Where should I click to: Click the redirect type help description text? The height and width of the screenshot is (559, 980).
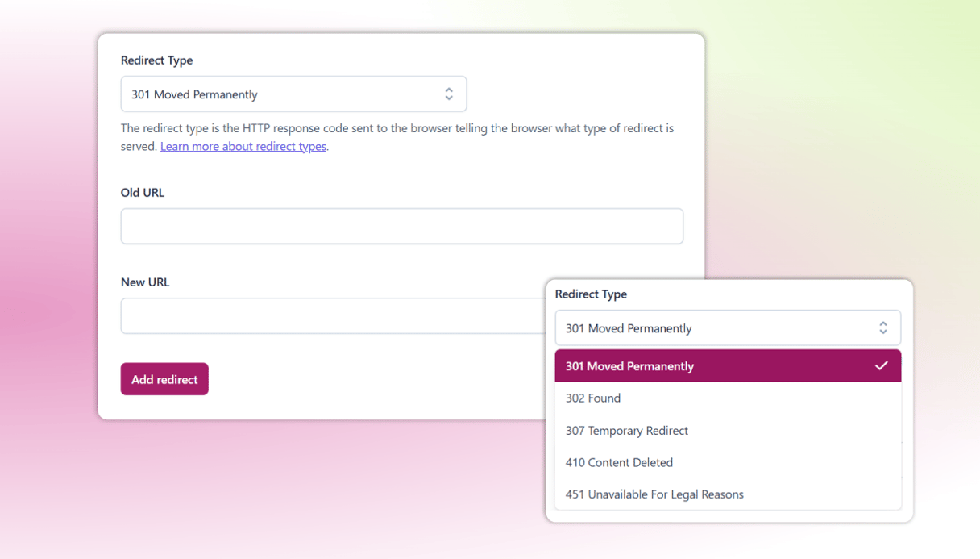pyautogui.click(x=397, y=128)
